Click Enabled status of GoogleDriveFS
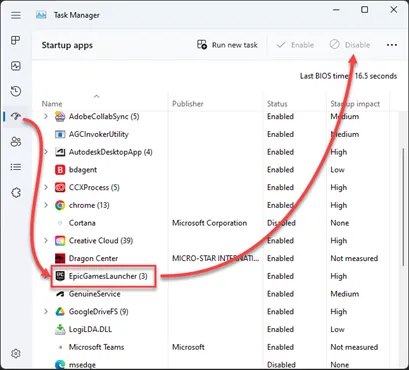 pyautogui.click(x=280, y=312)
